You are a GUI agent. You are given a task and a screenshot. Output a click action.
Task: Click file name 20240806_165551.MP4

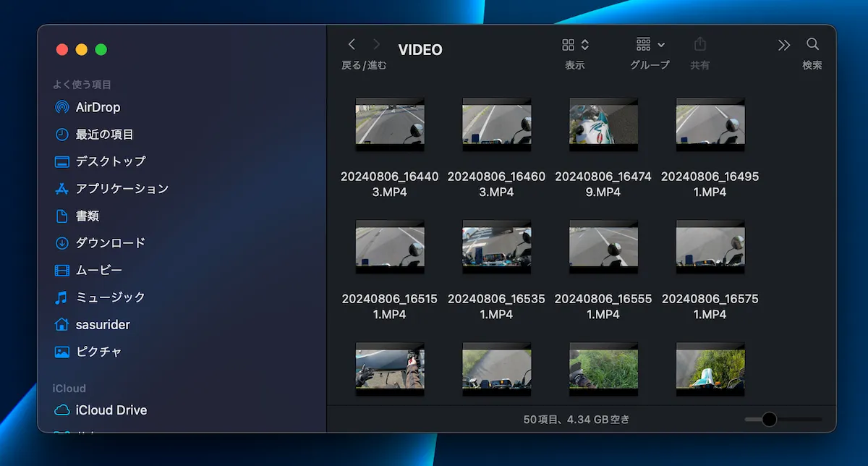click(603, 306)
